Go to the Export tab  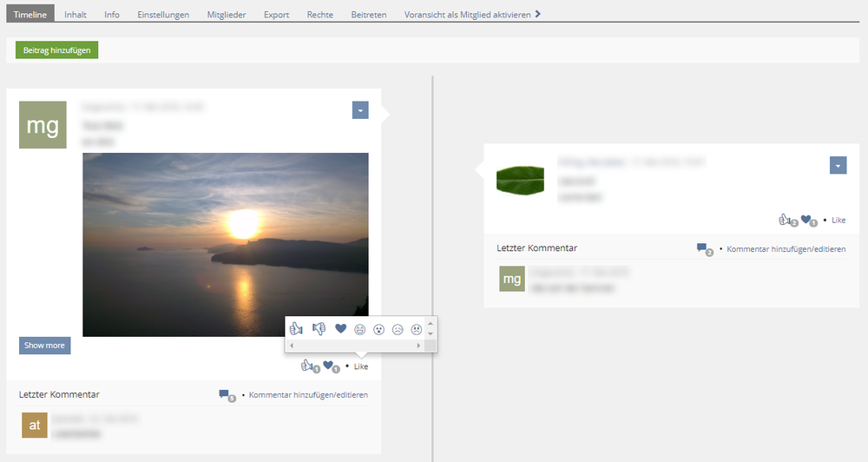(279, 15)
